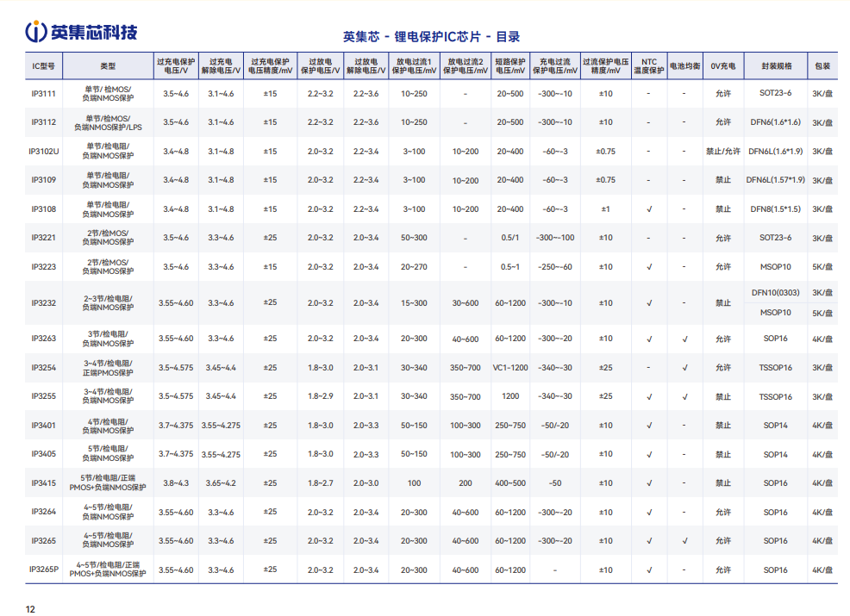
Task: Click the IC型号 column header
Action: click(x=43, y=66)
